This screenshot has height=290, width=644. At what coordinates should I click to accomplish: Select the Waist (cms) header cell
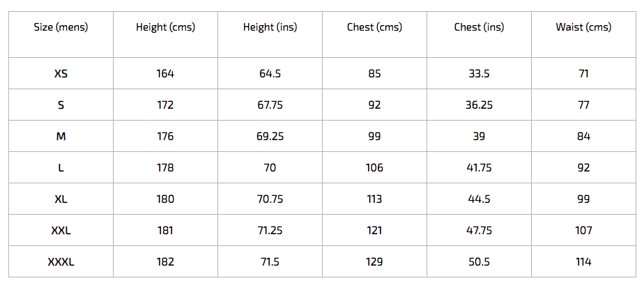(583, 27)
